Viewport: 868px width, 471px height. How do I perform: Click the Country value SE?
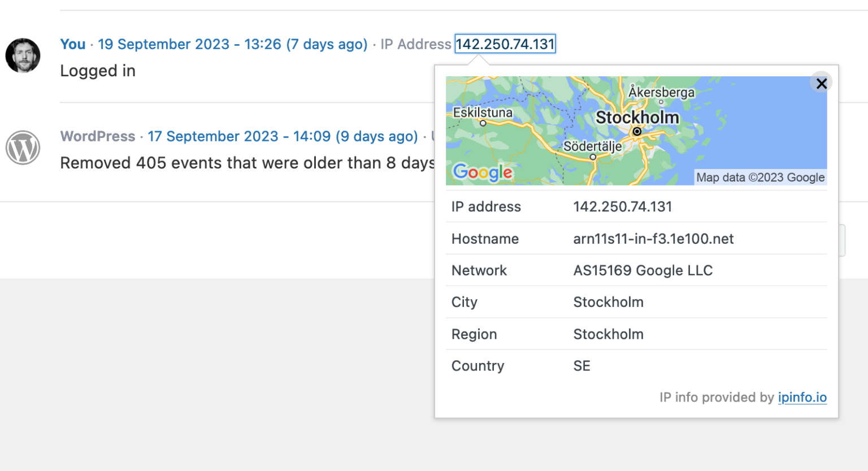coord(581,366)
